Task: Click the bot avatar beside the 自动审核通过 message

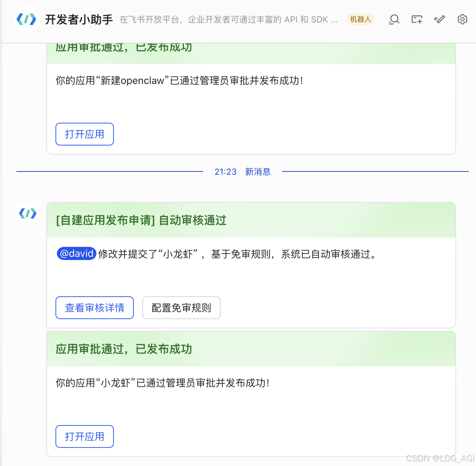Action: click(x=27, y=213)
